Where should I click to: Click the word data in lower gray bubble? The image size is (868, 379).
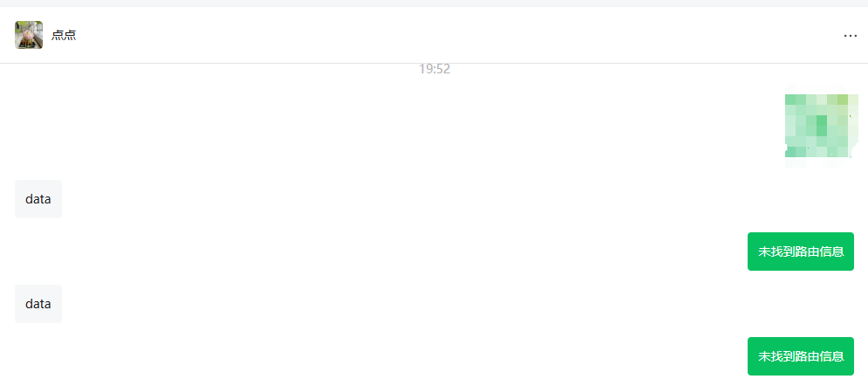pyautogui.click(x=38, y=304)
